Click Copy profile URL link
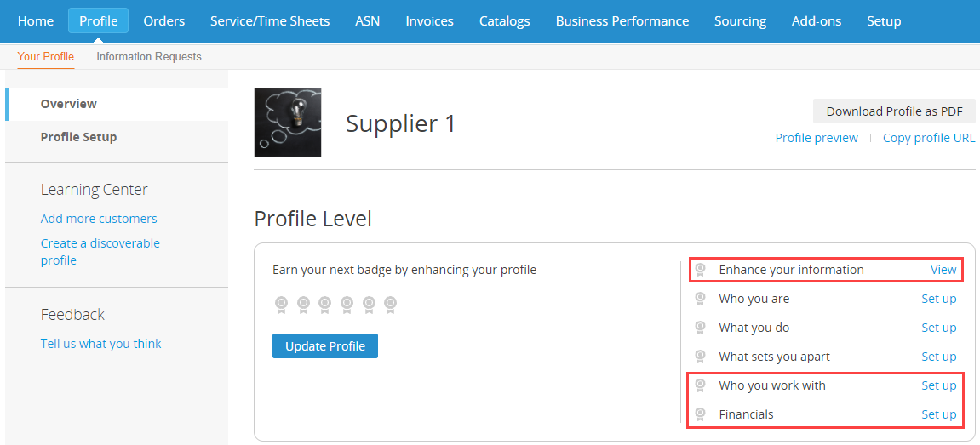The width and height of the screenshot is (980, 445). [929, 138]
